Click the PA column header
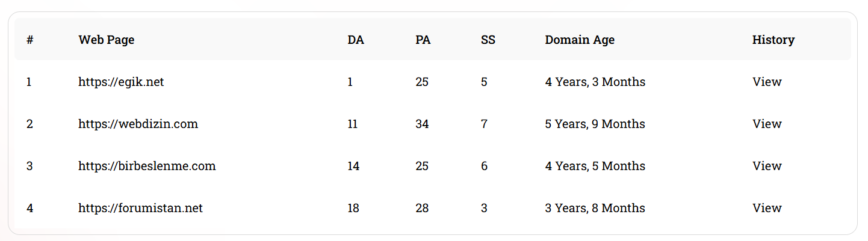The image size is (868, 241). (423, 40)
